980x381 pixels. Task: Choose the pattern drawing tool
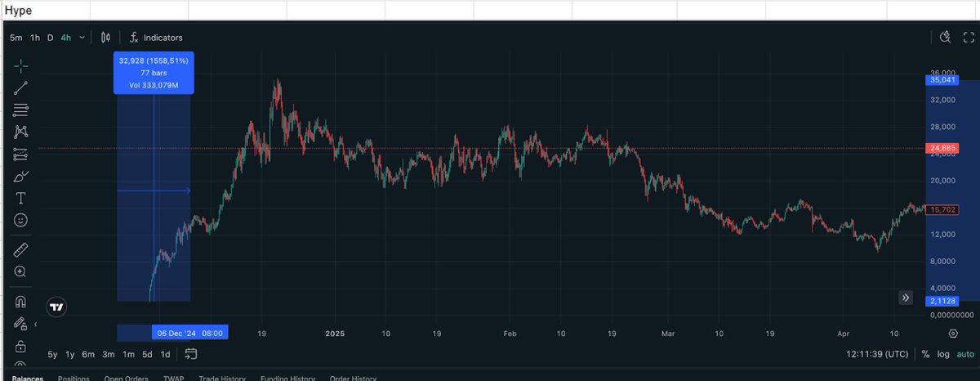(20, 132)
